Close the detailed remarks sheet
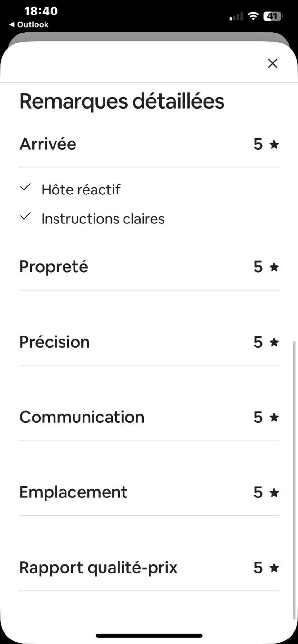This screenshot has height=644, width=298. point(273,63)
